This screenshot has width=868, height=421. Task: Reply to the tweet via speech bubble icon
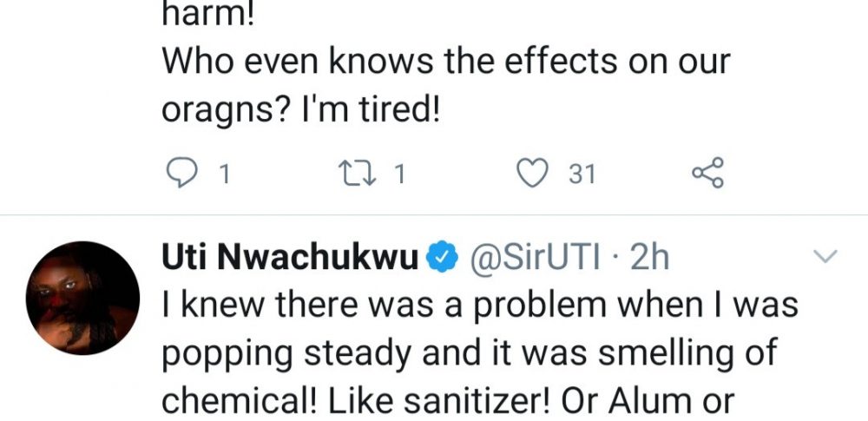tap(180, 174)
